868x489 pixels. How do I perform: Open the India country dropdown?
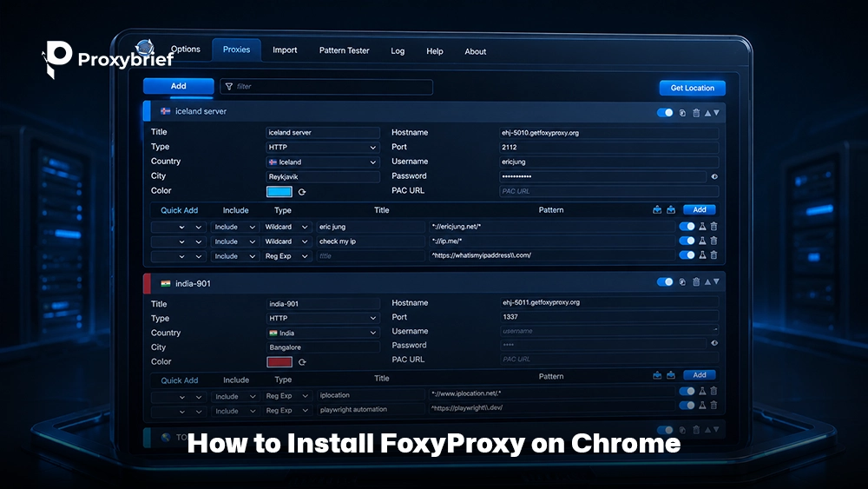(x=323, y=333)
